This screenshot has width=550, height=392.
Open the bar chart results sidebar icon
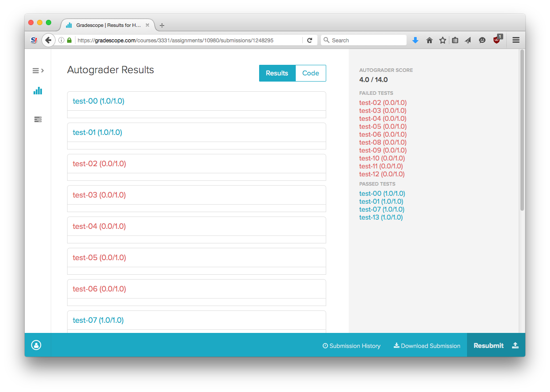38,90
